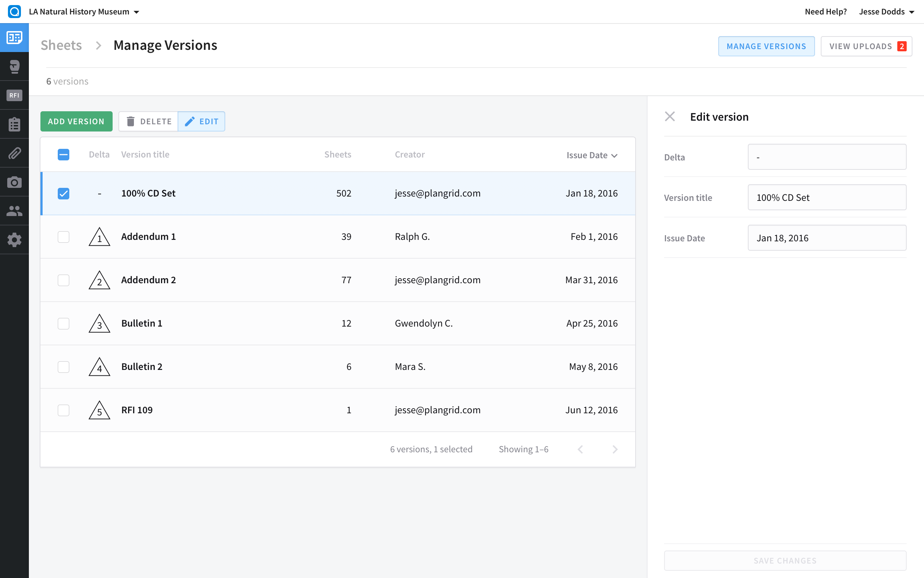This screenshot has height=578, width=924.
Task: Sort by the Issue Date column
Action: [x=592, y=155]
